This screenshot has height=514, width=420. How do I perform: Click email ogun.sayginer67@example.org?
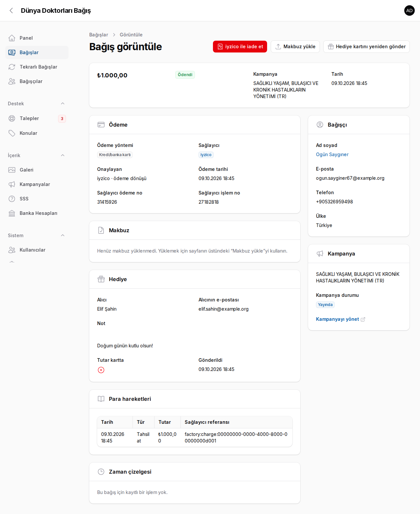(x=350, y=178)
